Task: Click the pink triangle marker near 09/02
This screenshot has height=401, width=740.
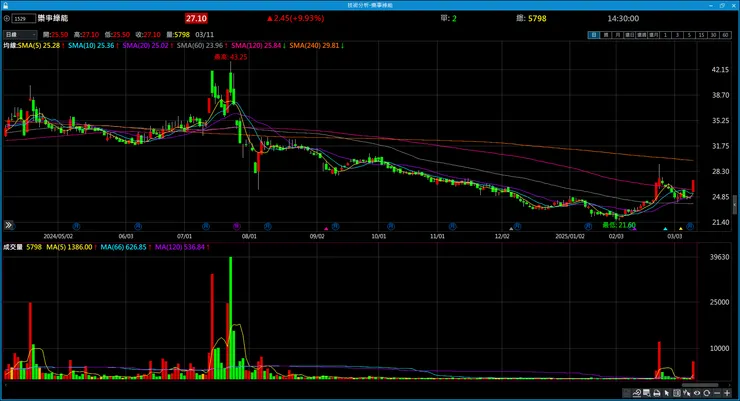Action: [x=326, y=228]
